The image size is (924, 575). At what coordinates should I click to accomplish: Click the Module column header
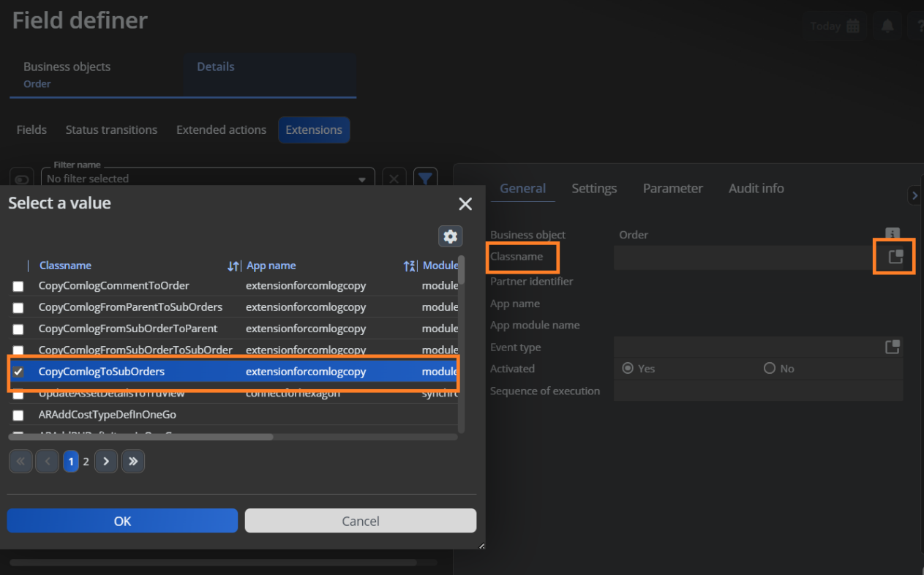coord(440,266)
